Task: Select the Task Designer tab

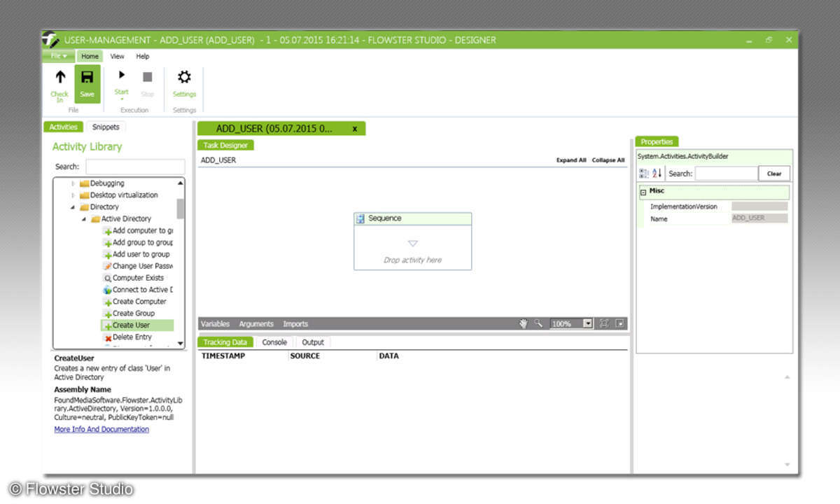Action: [226, 145]
